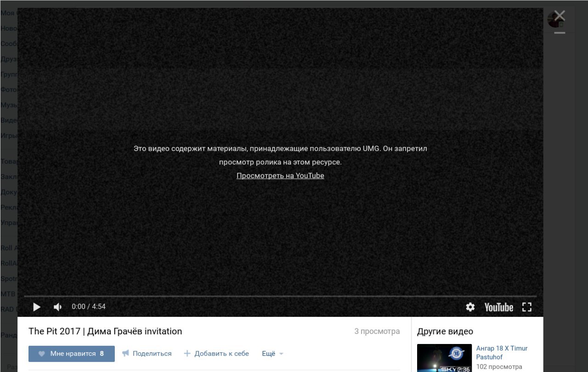Open the YouTube logo link
This screenshot has height=372, width=588.
[x=499, y=307]
